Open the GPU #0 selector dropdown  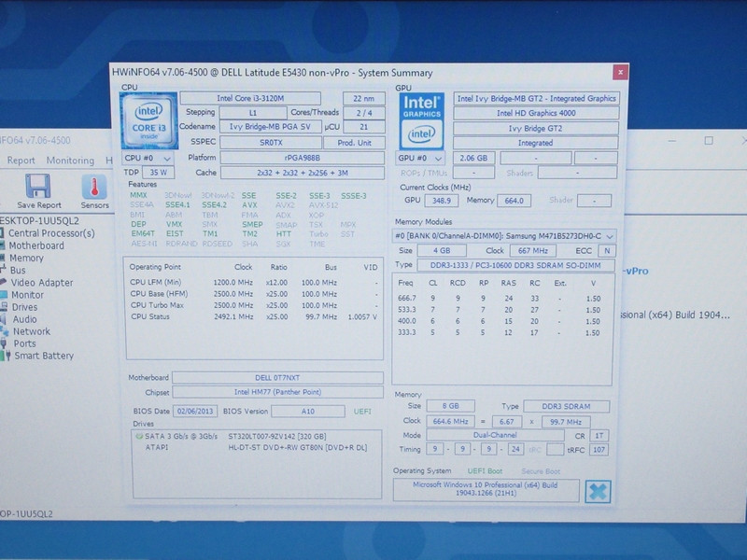coord(419,158)
